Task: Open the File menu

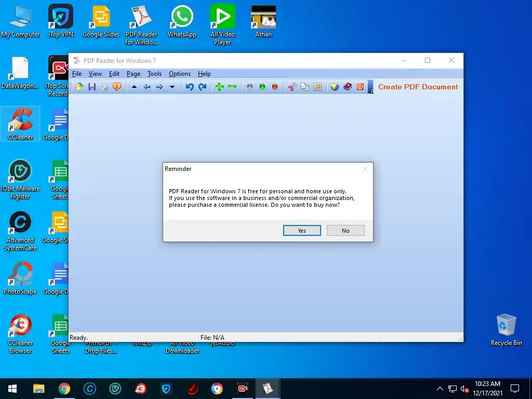Action: pos(77,74)
